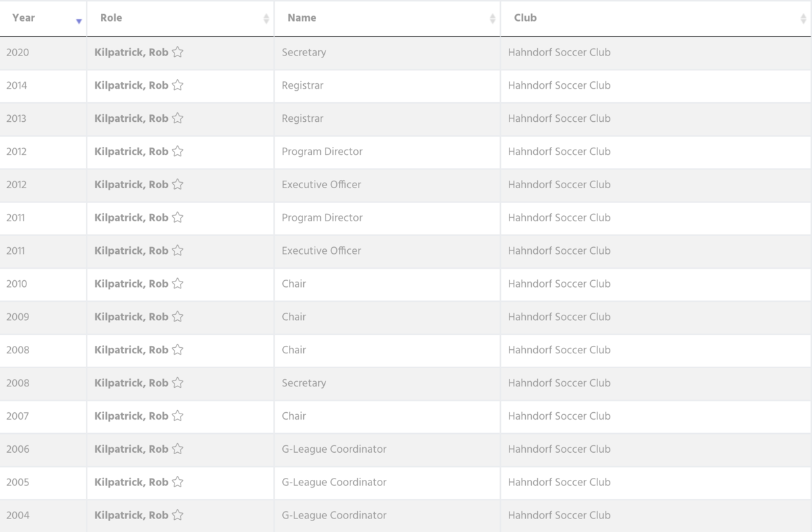812x532 pixels.
Task: Favorite the 2013 Registrar entry star
Action: coord(177,118)
